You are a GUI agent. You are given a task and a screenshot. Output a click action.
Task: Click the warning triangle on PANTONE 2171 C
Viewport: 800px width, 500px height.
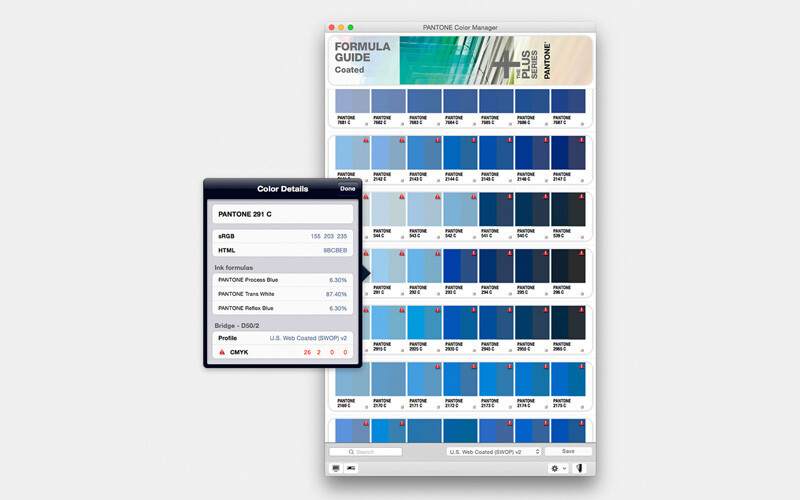[438, 366]
